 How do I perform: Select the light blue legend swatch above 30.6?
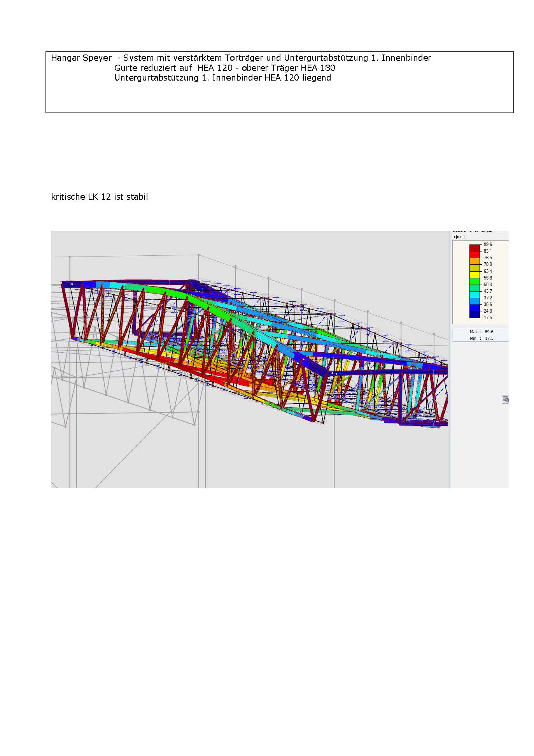475,301
